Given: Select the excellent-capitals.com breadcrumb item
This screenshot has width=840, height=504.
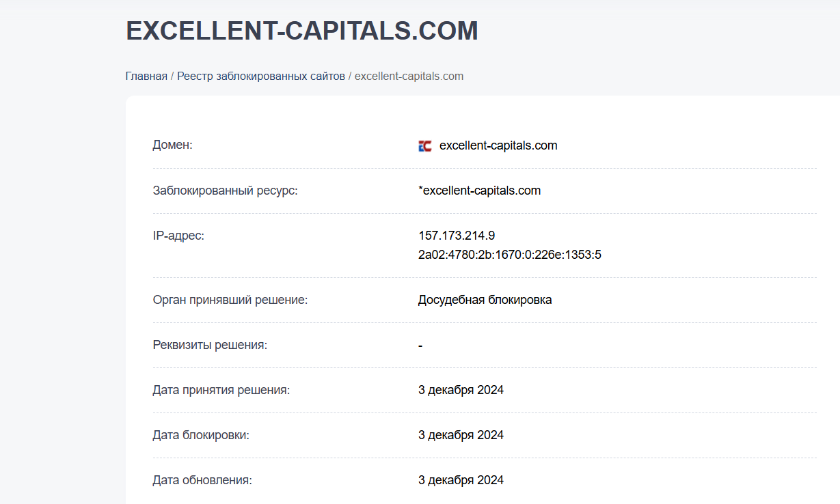Looking at the screenshot, I should click(x=408, y=76).
